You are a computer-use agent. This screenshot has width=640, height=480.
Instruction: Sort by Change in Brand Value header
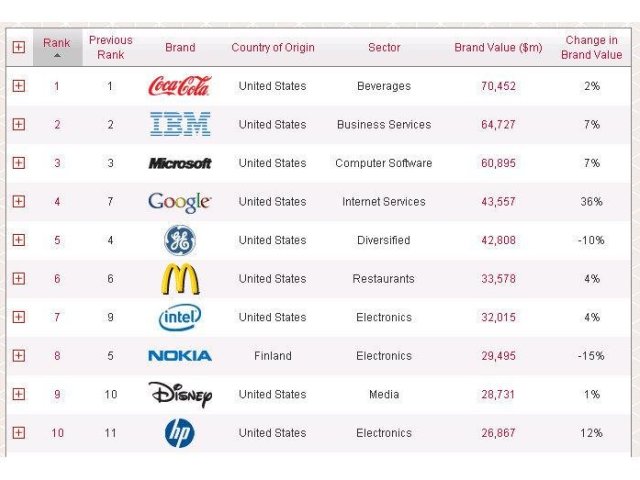coord(592,47)
